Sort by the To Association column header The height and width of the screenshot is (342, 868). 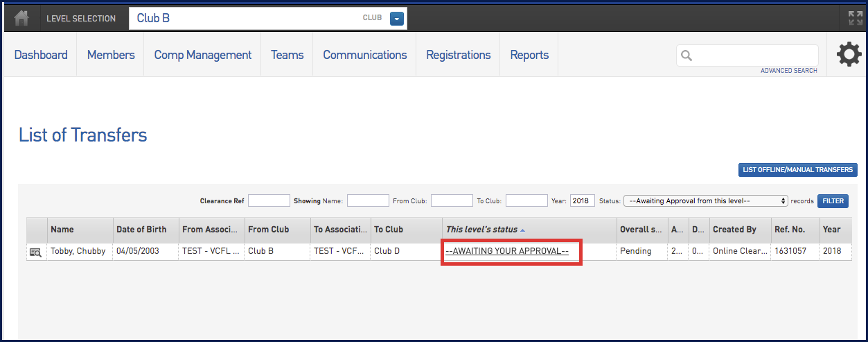(340, 230)
